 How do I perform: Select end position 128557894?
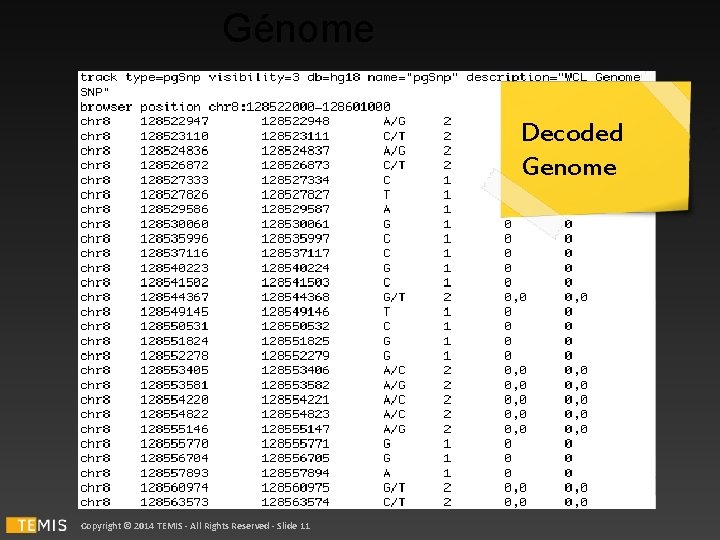[295, 473]
